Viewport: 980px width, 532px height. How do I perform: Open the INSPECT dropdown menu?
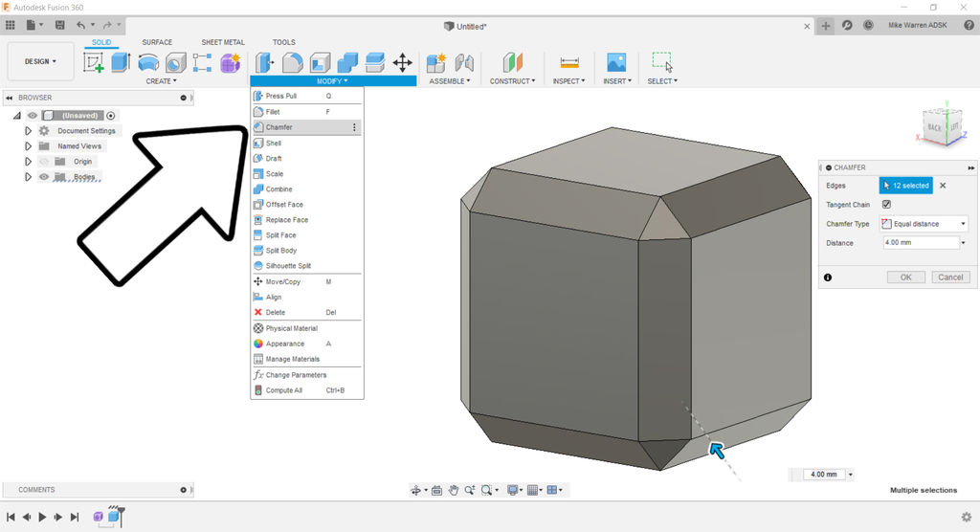[x=568, y=81]
